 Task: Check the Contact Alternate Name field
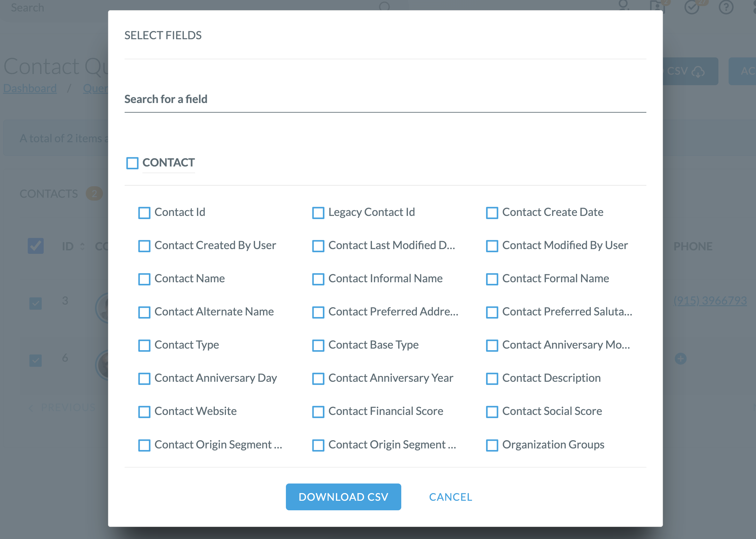pyautogui.click(x=144, y=312)
